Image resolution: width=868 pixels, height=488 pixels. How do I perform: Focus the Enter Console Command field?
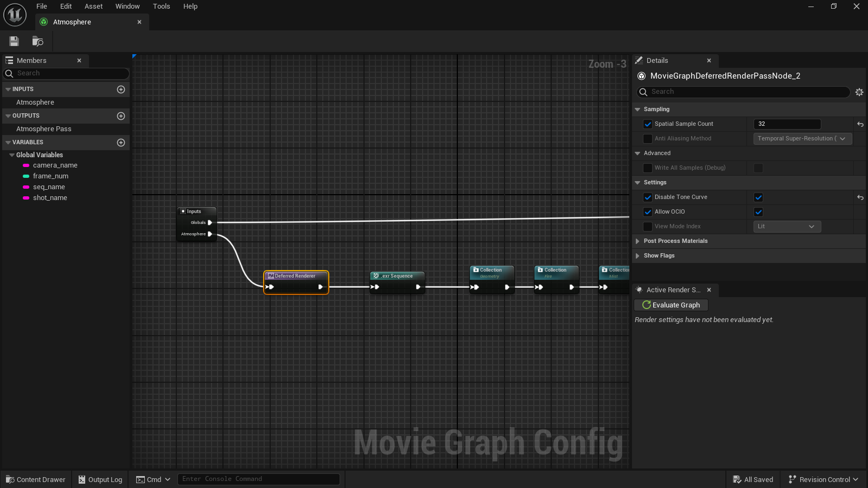click(x=259, y=479)
